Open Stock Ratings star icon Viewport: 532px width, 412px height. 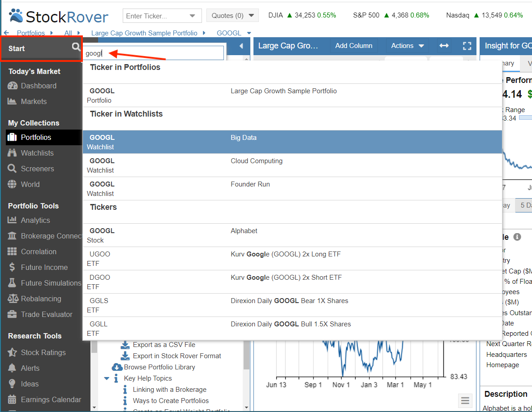click(12, 352)
